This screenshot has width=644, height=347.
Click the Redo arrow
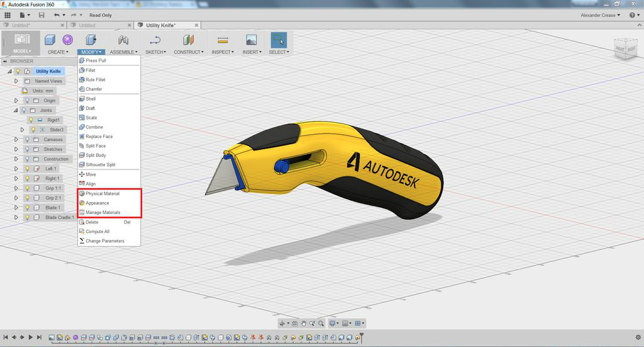(x=74, y=15)
